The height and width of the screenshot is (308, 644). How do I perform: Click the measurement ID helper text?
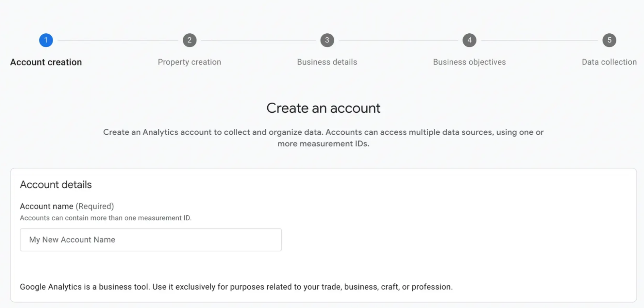(106, 218)
